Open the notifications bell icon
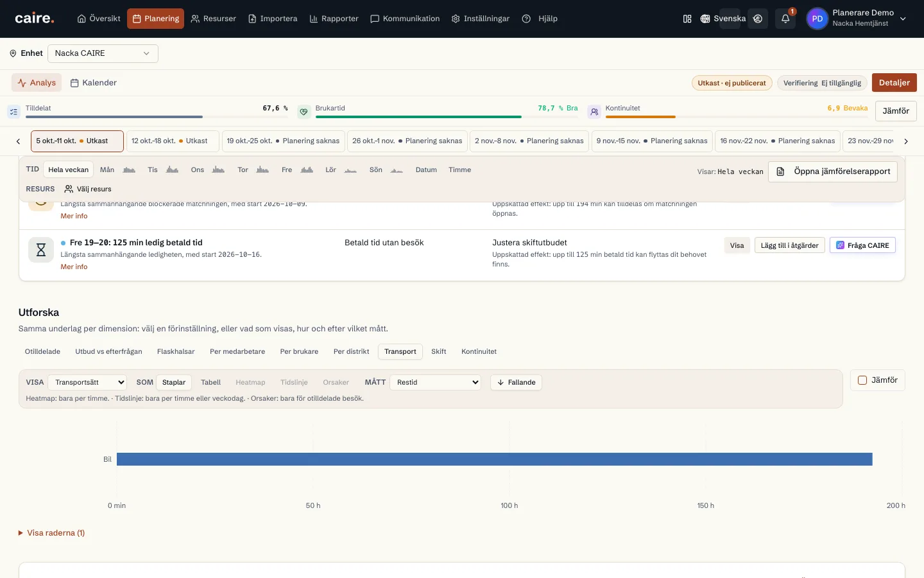 [x=785, y=19]
